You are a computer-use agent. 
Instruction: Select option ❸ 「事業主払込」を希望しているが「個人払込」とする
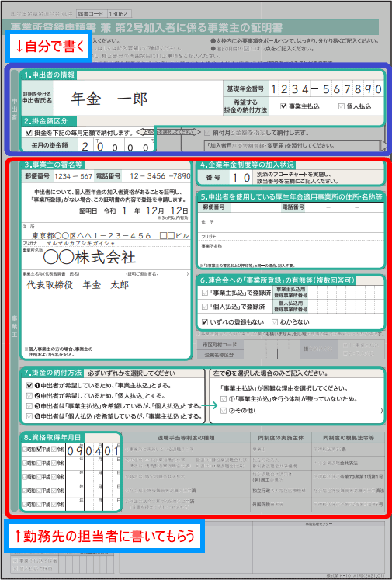(x=29, y=406)
